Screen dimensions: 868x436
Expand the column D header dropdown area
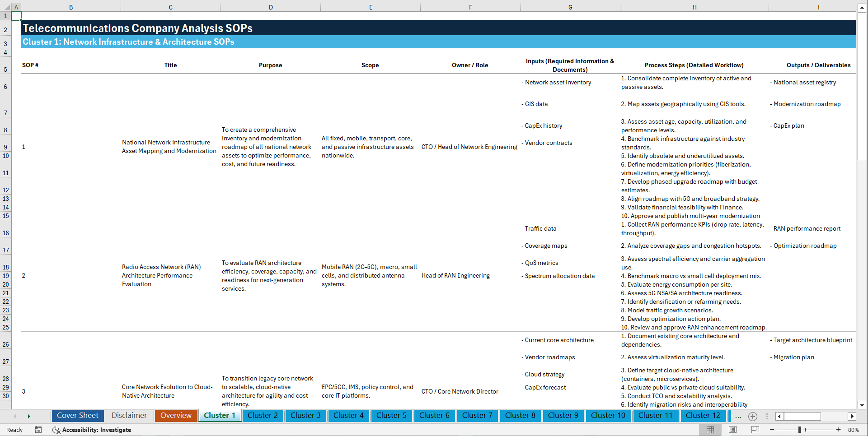click(271, 7)
